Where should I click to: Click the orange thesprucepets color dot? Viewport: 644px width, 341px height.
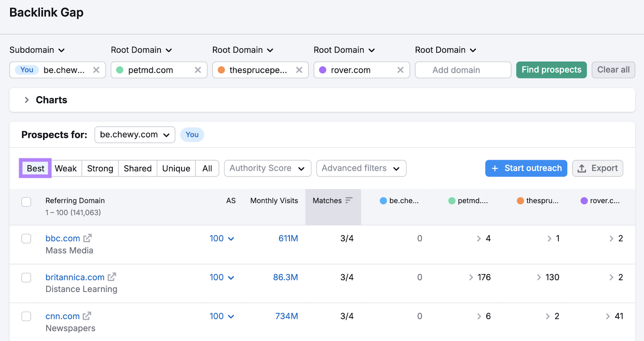(221, 70)
